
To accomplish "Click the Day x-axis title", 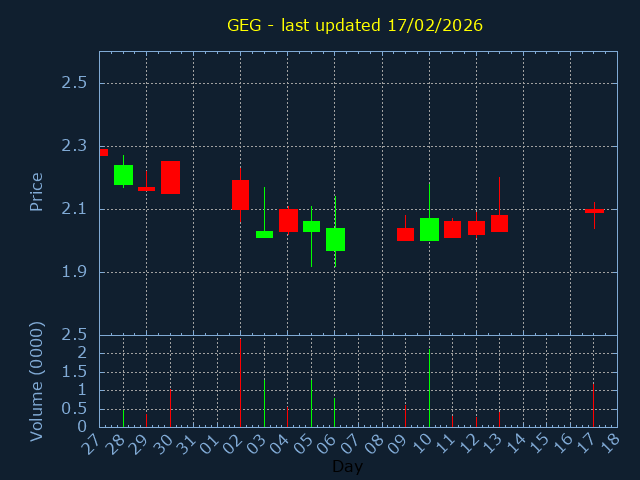I will [x=347, y=466].
